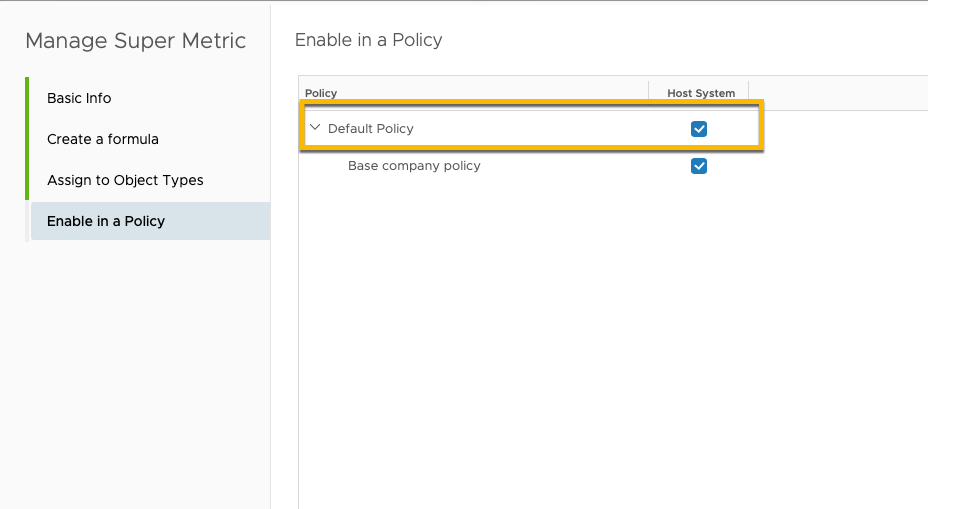
Task: Uncheck Host System for Base company policy
Action: (x=699, y=166)
